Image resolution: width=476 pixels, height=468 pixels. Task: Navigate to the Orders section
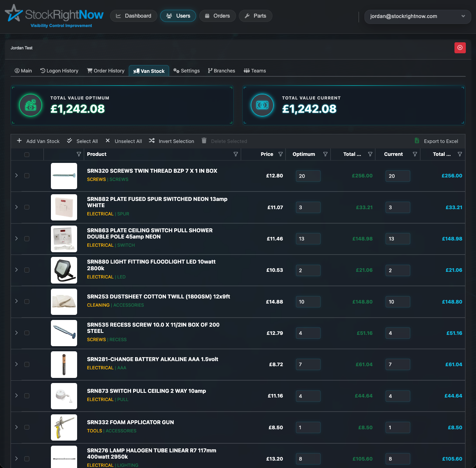click(x=217, y=16)
